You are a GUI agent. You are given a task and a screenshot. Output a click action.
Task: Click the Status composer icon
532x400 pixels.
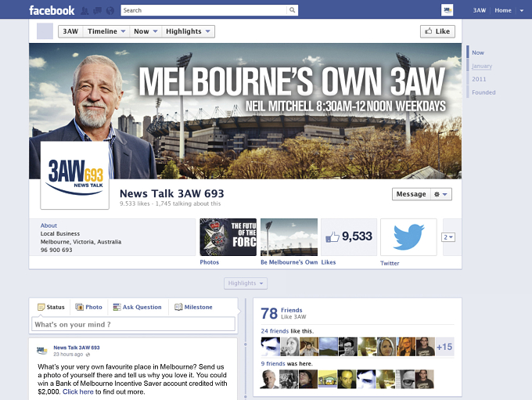tap(41, 307)
